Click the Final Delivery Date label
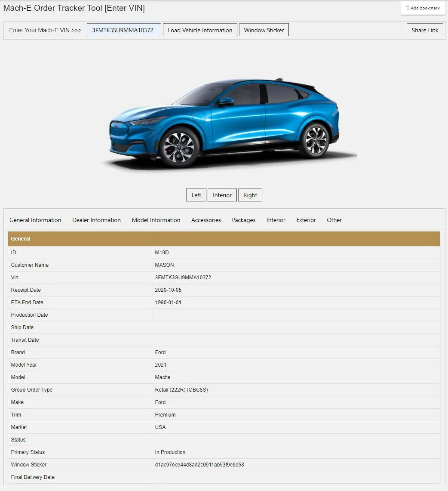The height and width of the screenshot is (491, 448). coord(33,477)
